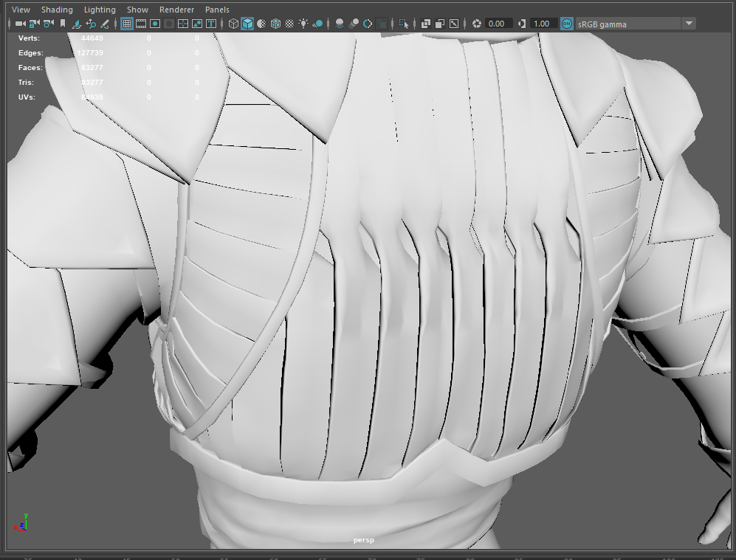Open the camera Bookmarks icon
Screen dimensions: 736x560
pos(62,24)
